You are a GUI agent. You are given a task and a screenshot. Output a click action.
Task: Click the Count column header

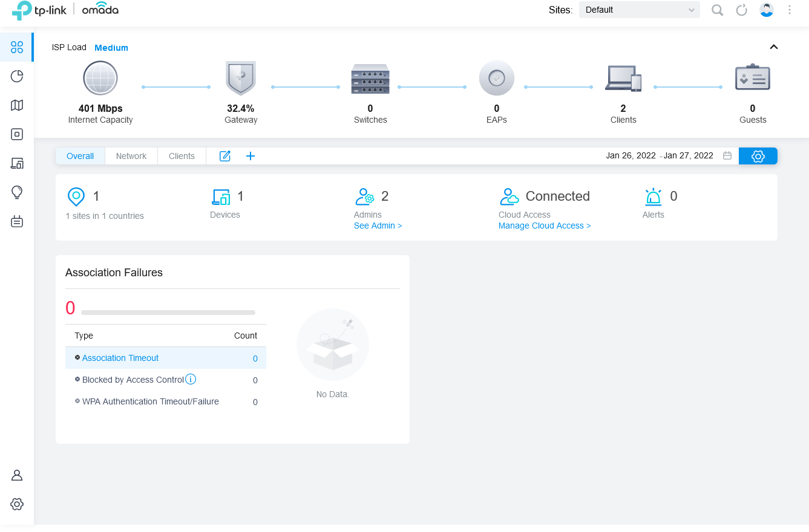point(246,336)
